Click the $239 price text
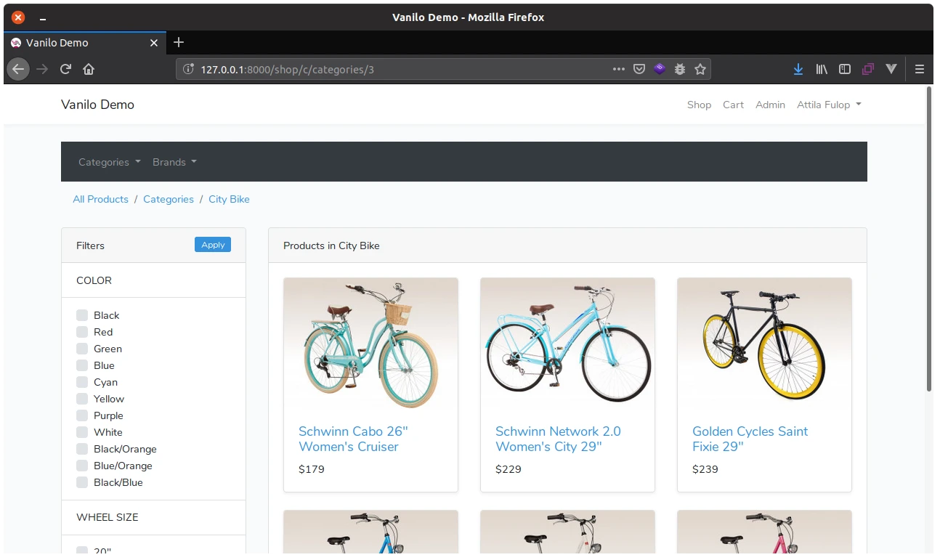This screenshot has width=940, height=560. (x=705, y=469)
